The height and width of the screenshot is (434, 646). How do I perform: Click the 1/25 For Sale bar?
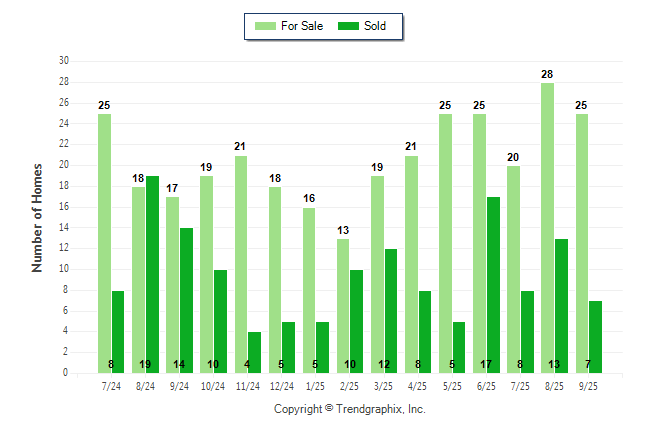point(309,290)
